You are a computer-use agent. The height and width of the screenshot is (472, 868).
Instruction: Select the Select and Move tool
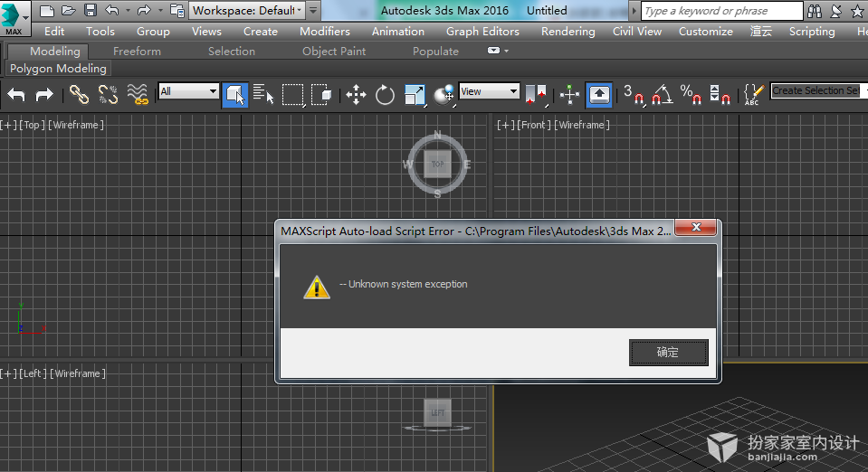point(356,95)
